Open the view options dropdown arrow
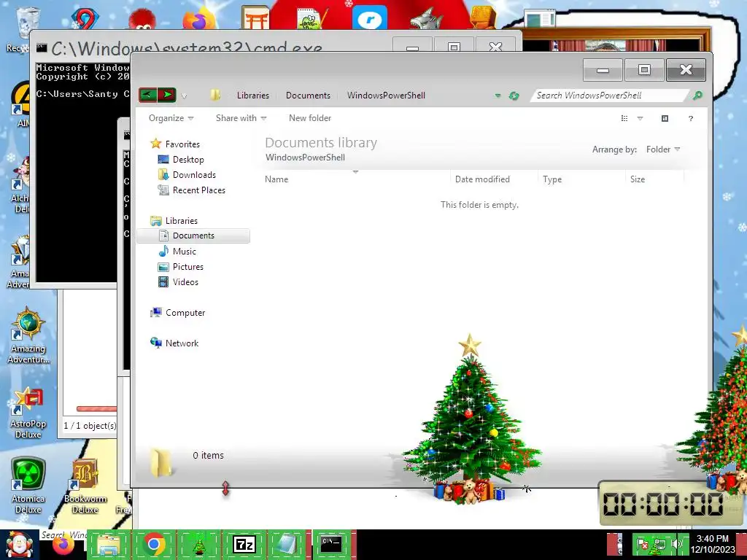 pos(640,119)
